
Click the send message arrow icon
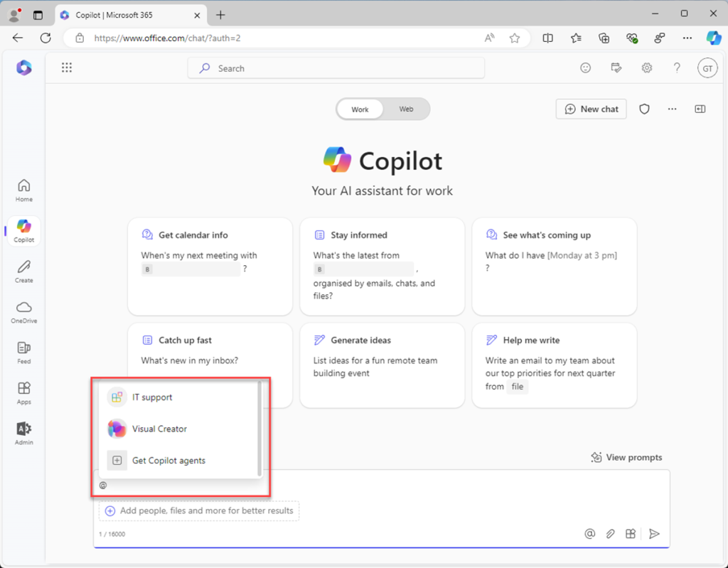coord(654,534)
